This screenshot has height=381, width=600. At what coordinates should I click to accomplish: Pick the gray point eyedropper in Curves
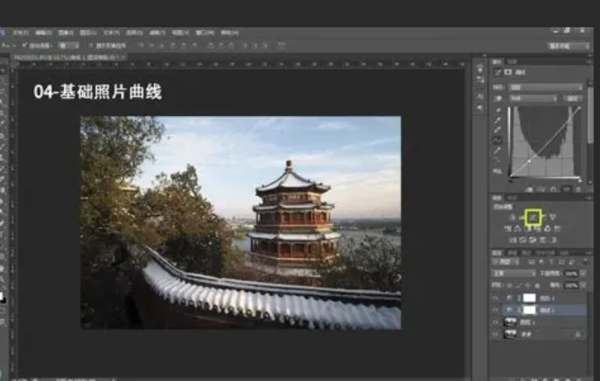(498, 120)
